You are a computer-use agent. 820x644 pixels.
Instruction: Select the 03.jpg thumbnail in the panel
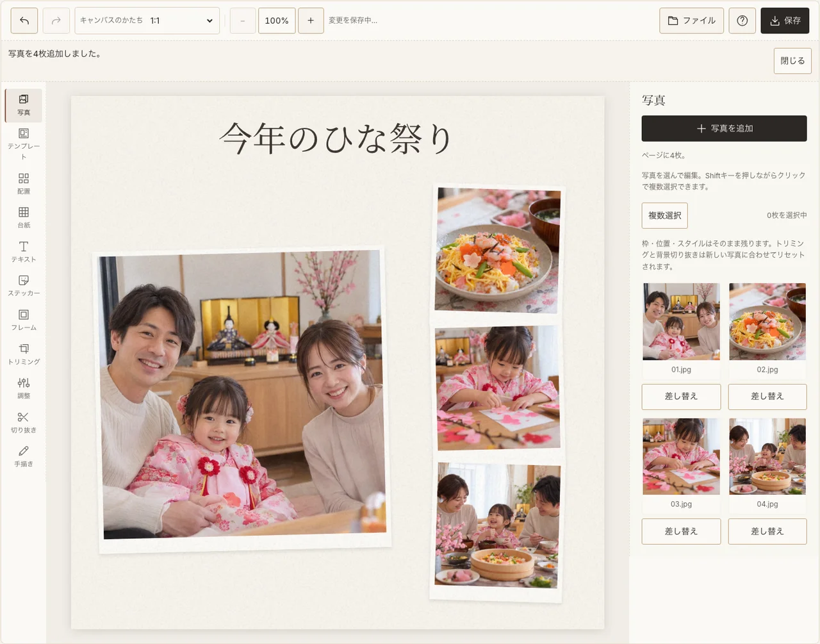(681, 456)
